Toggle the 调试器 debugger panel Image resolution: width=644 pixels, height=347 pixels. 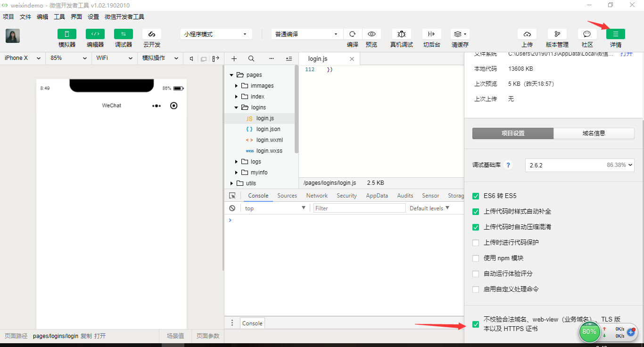coord(124,34)
